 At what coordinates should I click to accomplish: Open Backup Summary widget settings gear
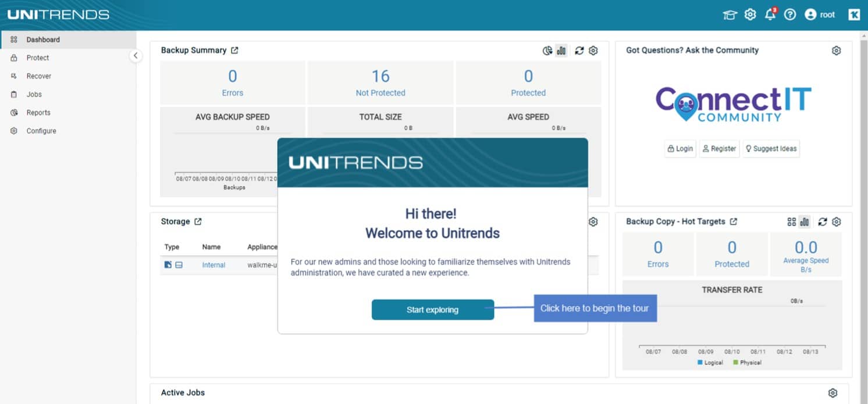[593, 51]
